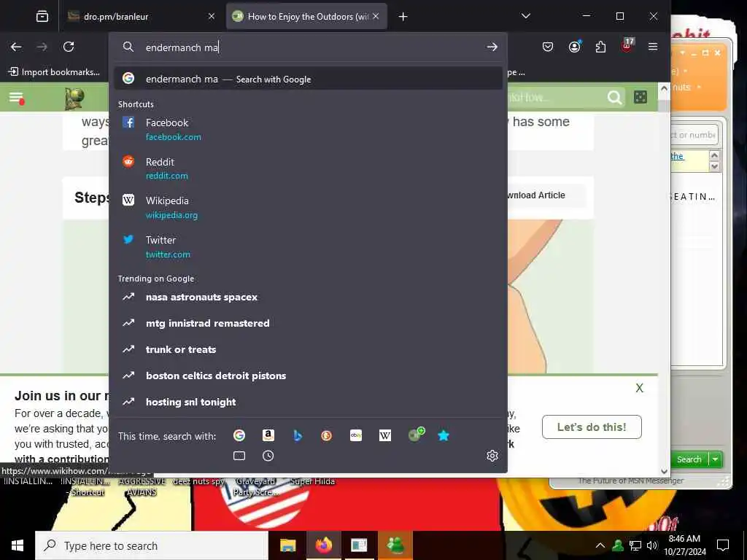Open the Wikipedia shortcut
The width and height of the screenshot is (747, 560).
pos(309,207)
